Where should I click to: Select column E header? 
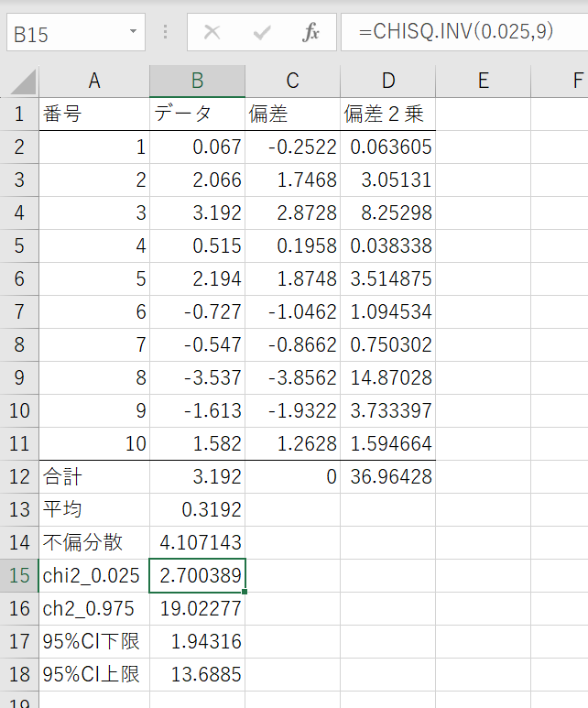pos(484,82)
